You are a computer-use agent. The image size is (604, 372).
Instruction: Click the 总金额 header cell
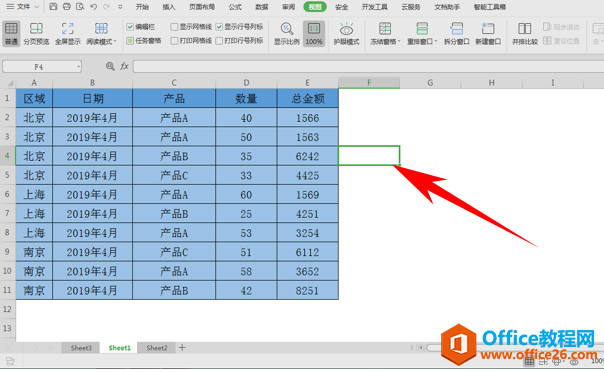(307, 99)
